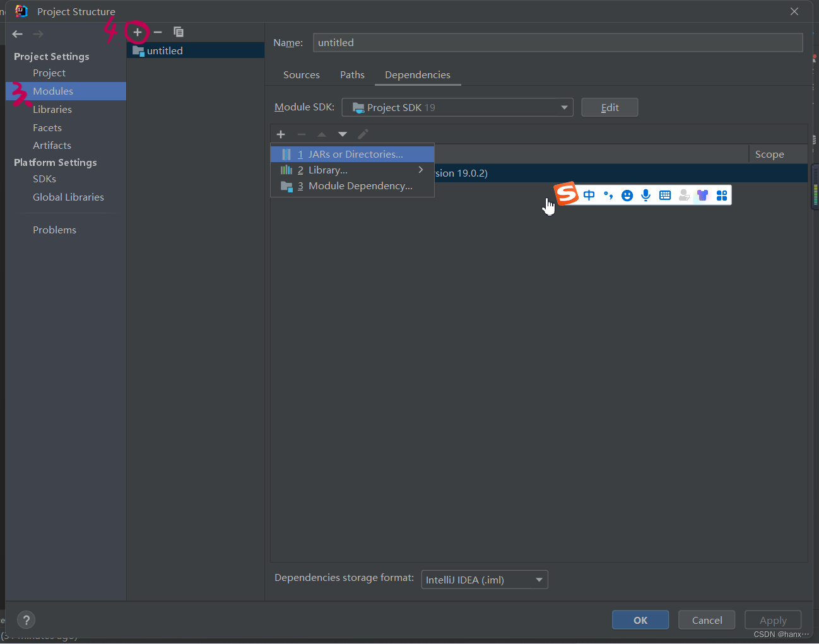Open the emoji picker on Sogou toolbar

pyautogui.click(x=627, y=196)
